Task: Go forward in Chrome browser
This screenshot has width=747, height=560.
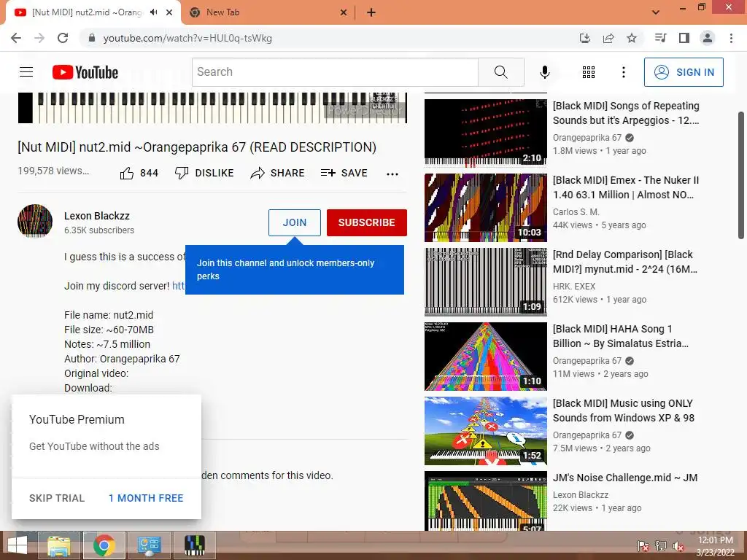Action: [39, 38]
